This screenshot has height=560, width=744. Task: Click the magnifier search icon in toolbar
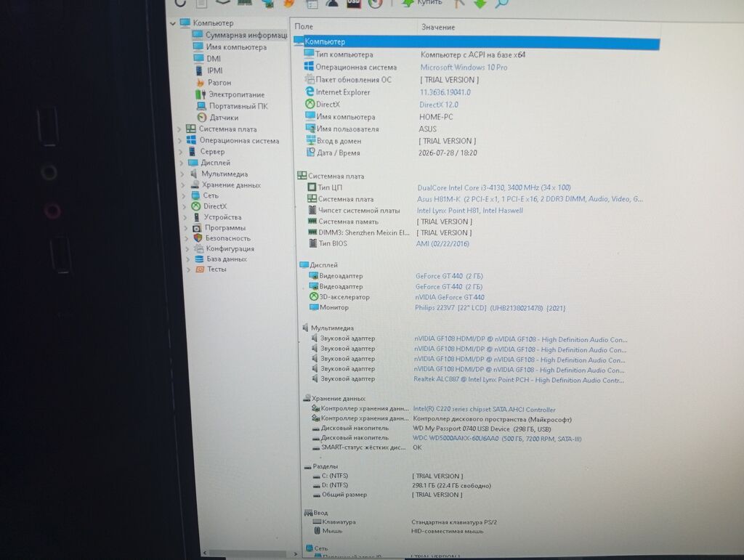(x=502, y=3)
